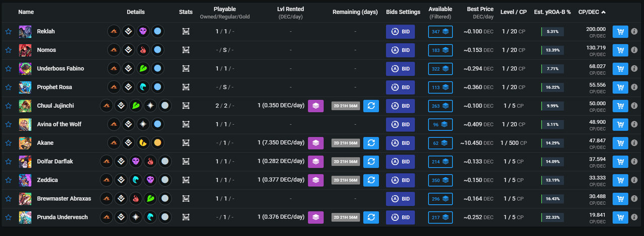644x236 pixels.
Task: Star the Nomos row as favorite
Action: 8,50
